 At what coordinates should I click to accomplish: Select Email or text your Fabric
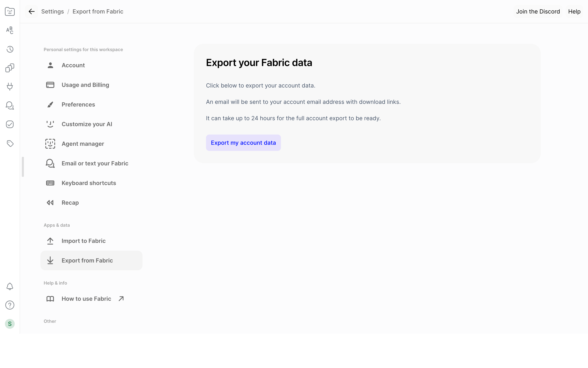(x=91, y=163)
